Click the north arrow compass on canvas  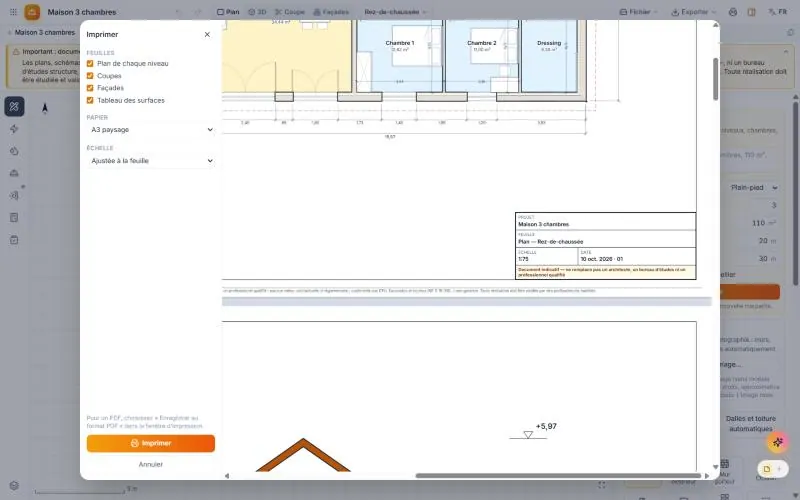click(x=45, y=108)
